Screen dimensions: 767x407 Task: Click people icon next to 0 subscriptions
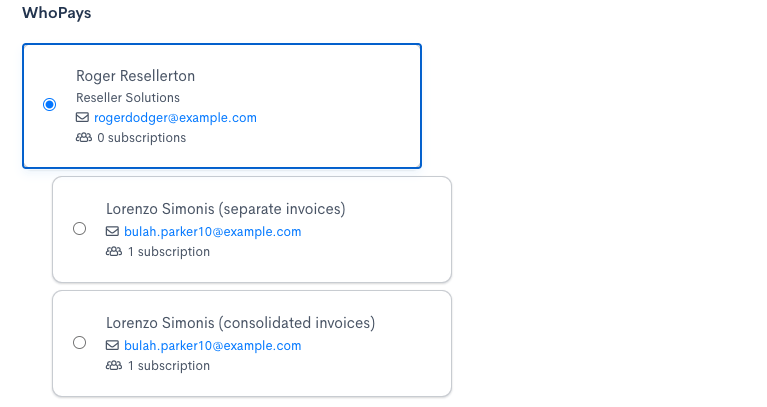[x=83, y=138]
